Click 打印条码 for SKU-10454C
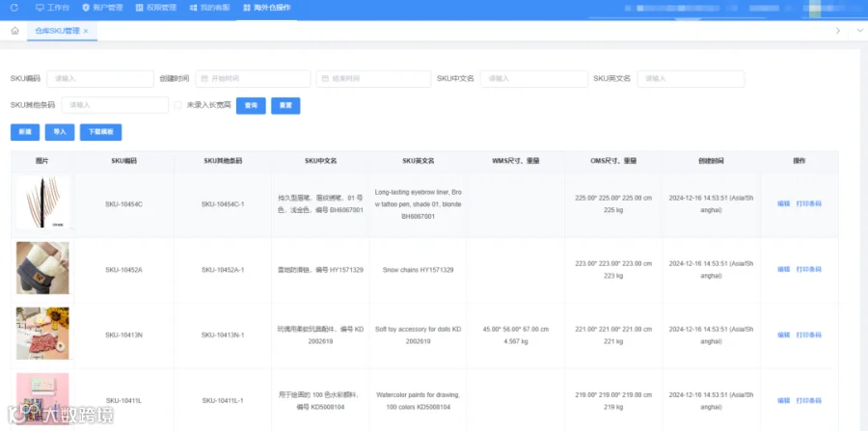 [809, 203]
